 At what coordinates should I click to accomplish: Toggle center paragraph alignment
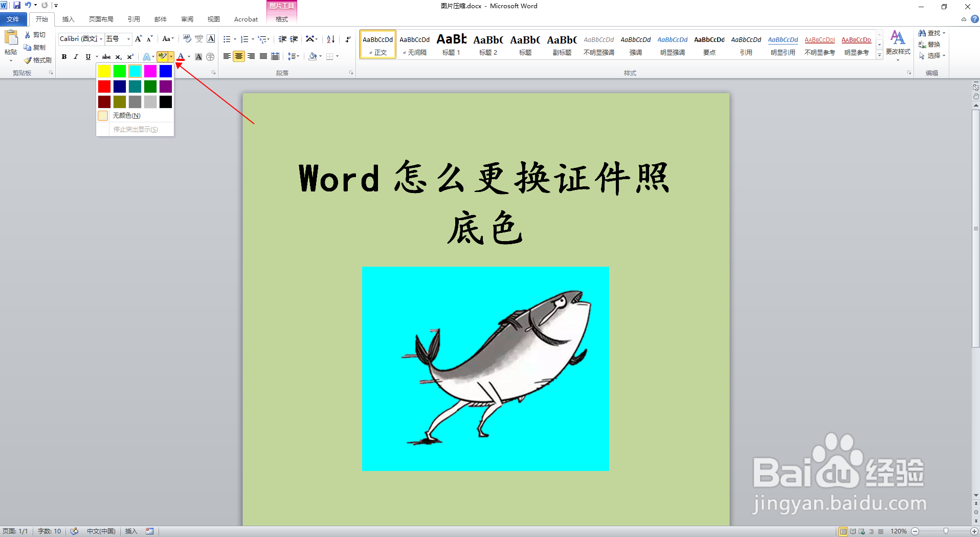pos(239,56)
